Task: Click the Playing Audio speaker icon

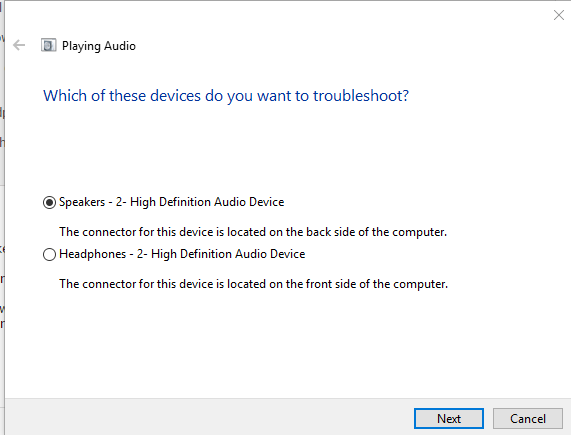Action: [48, 46]
